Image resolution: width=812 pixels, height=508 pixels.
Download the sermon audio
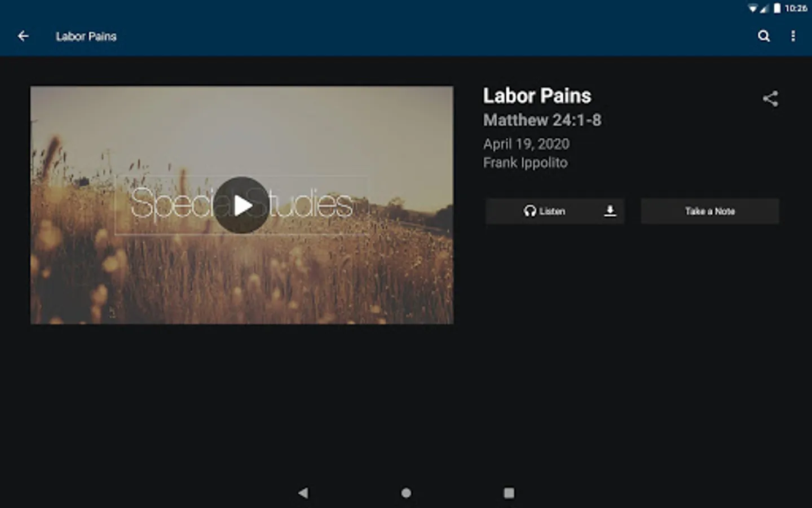coord(610,211)
